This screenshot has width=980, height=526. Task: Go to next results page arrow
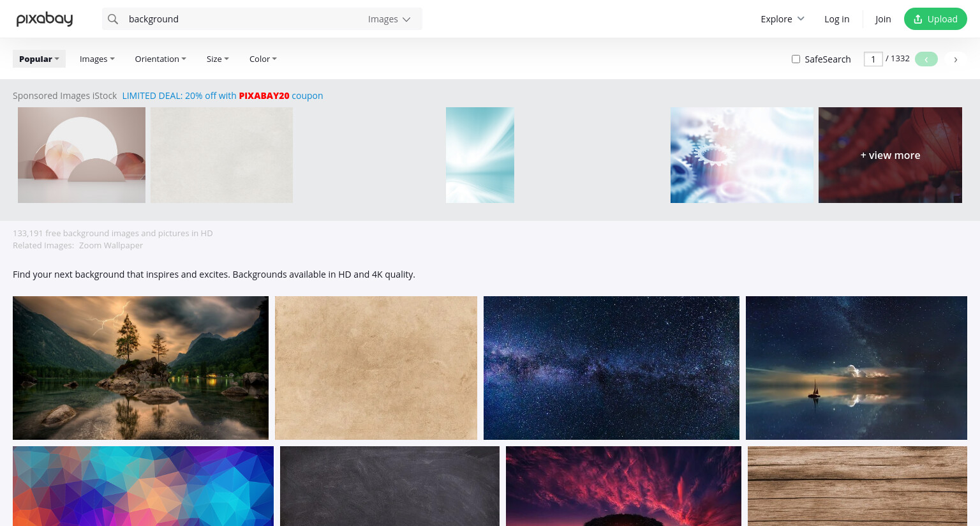955,59
